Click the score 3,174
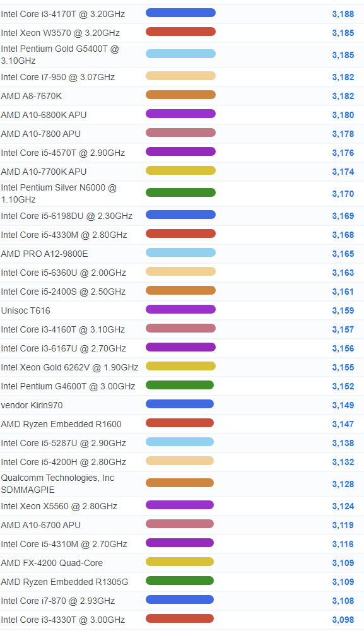Image resolution: width=364 pixels, height=631 pixels. coord(343,172)
